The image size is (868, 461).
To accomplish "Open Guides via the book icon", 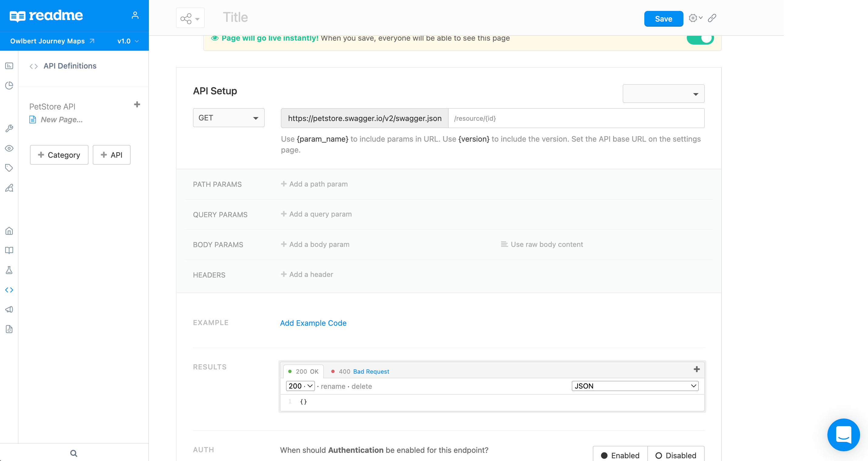I will coord(9,250).
